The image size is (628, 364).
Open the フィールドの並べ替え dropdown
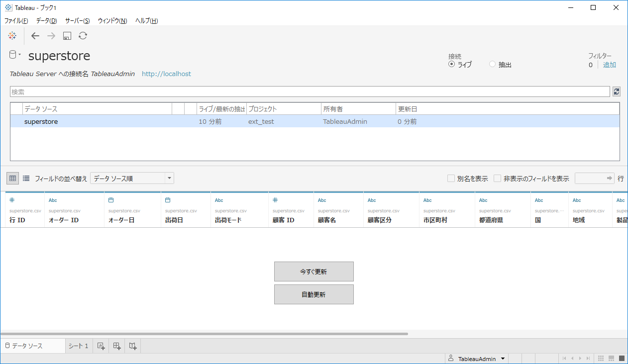coord(132,178)
